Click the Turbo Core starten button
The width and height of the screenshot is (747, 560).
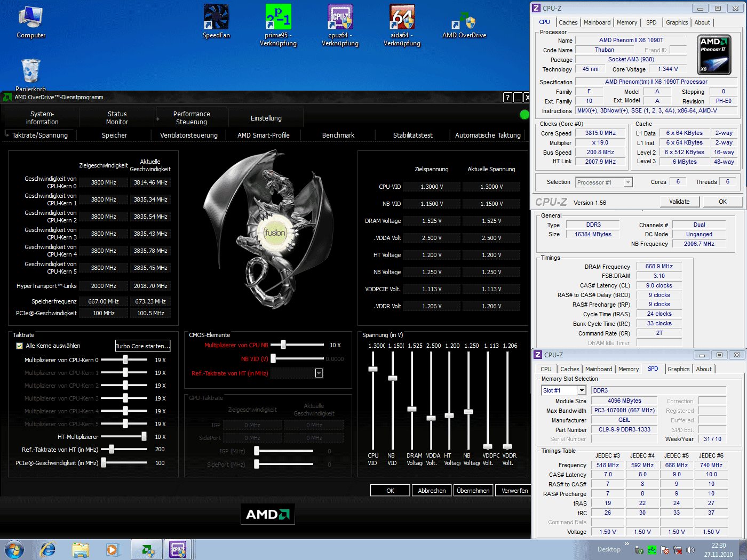(x=142, y=346)
